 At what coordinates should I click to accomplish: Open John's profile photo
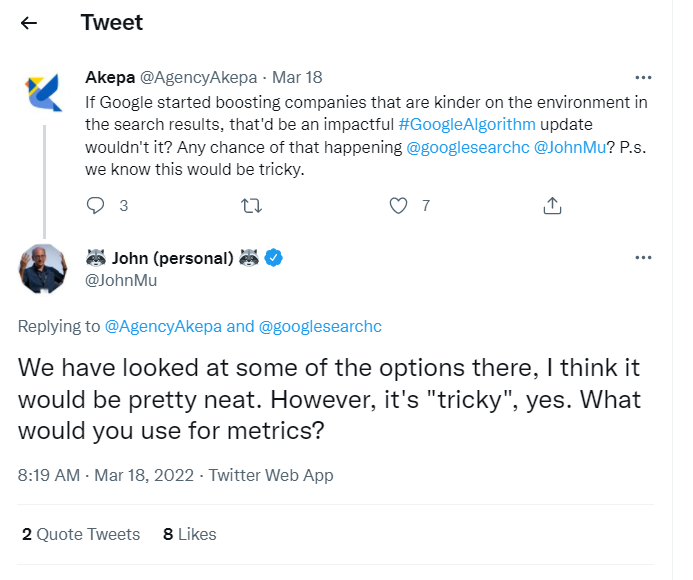pos(43,269)
